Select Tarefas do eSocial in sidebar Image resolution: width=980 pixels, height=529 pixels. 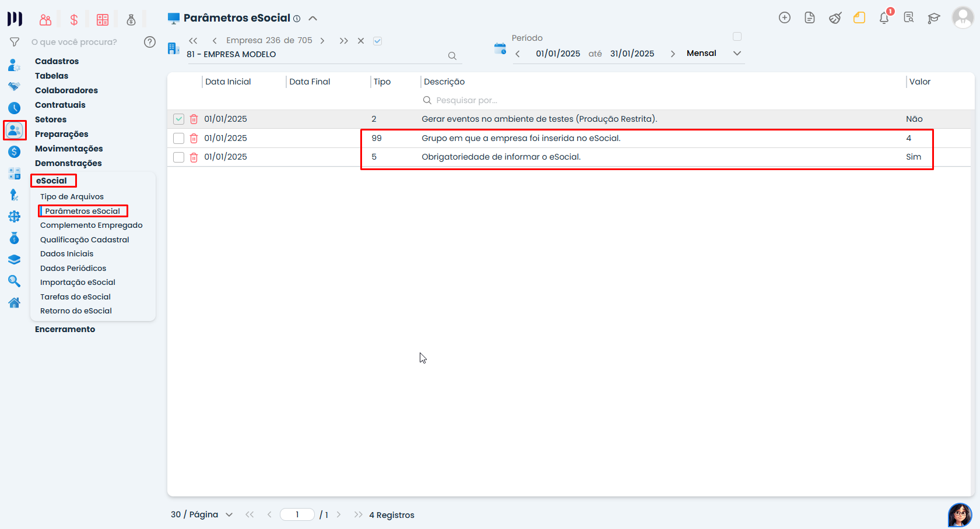pyautogui.click(x=75, y=297)
